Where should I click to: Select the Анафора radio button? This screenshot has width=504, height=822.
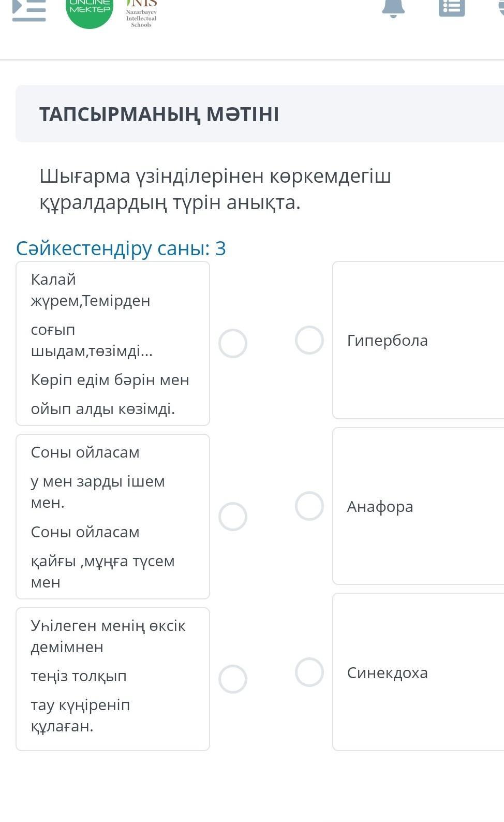click(309, 506)
